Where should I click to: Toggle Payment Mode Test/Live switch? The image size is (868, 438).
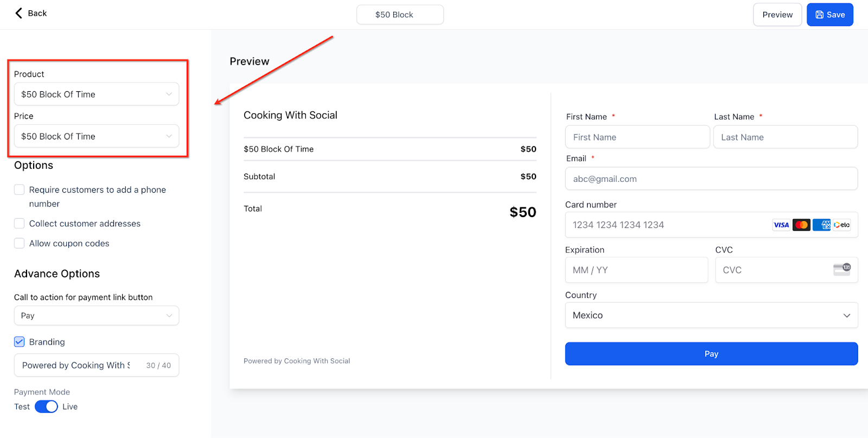click(46, 407)
